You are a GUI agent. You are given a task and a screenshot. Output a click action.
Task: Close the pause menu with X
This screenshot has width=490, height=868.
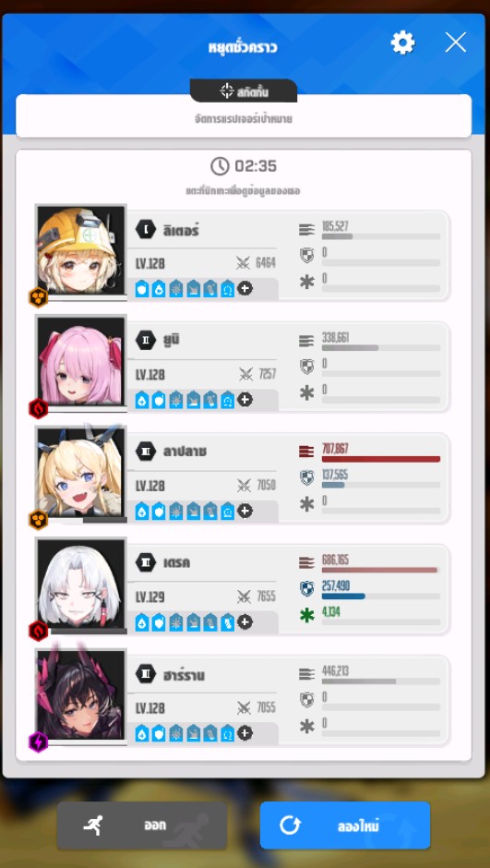coord(455,42)
